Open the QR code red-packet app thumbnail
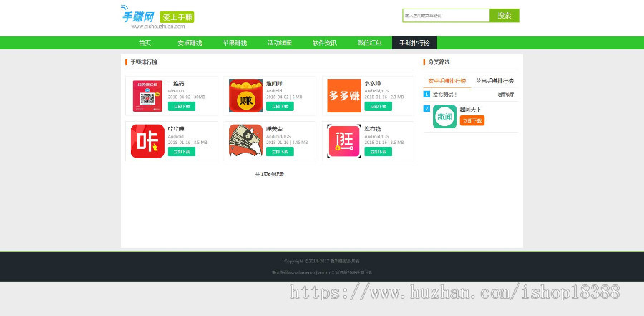 pyautogui.click(x=147, y=96)
